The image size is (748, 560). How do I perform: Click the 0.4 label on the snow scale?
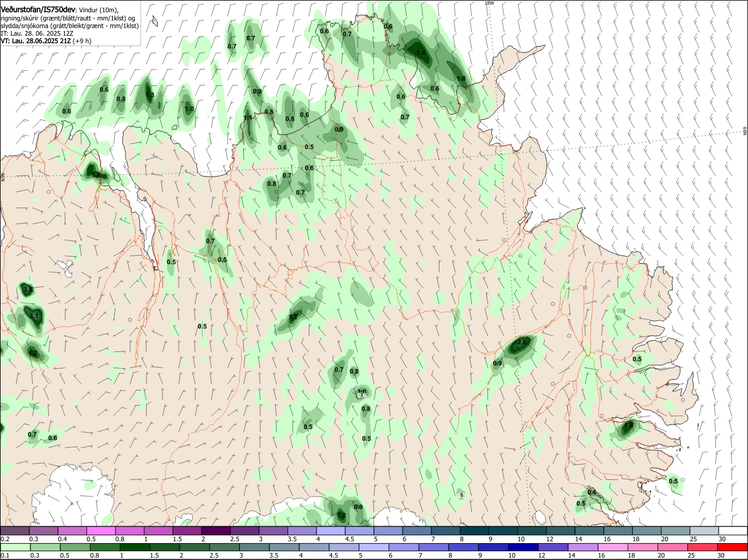tap(63, 539)
